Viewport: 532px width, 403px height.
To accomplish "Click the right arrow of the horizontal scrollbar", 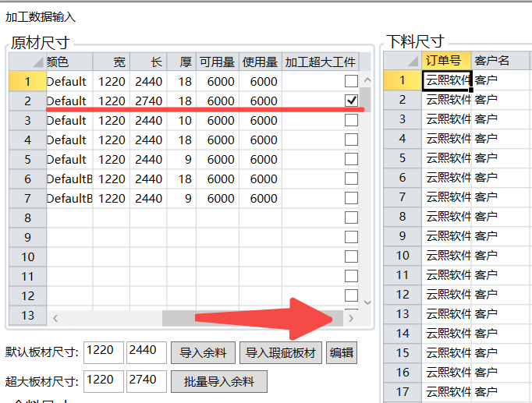I will click(351, 318).
